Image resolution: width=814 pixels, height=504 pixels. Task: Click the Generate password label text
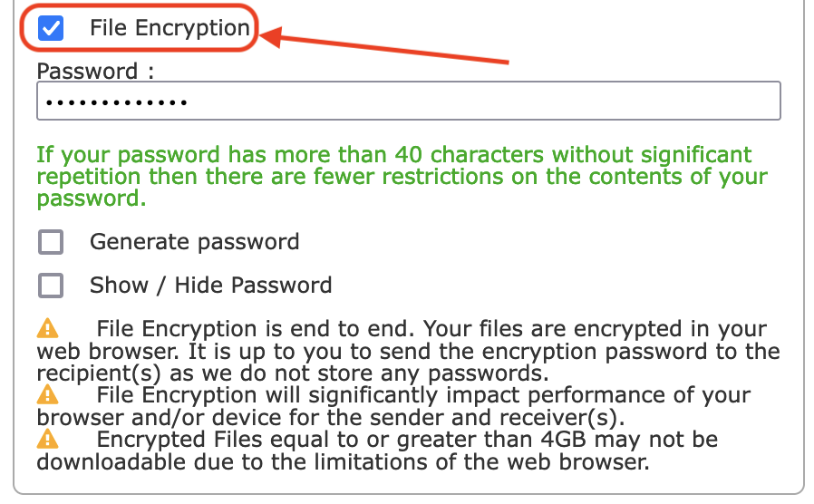click(x=194, y=242)
